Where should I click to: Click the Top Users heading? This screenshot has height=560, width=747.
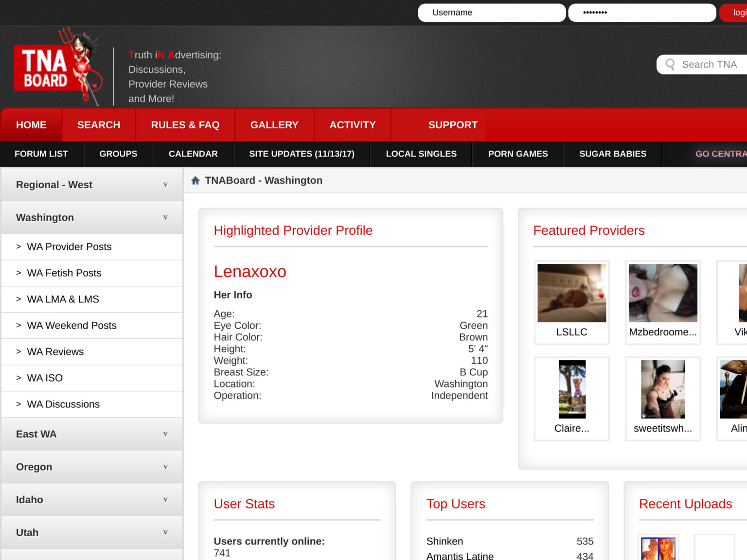[x=456, y=504]
